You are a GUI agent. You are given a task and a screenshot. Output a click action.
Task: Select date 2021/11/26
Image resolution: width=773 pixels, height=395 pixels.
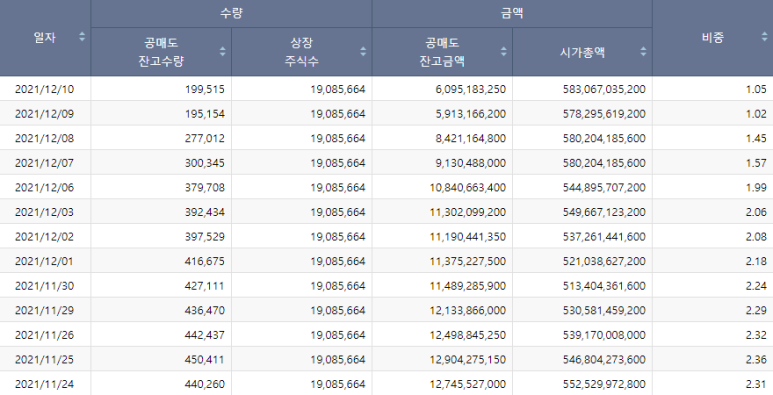point(44,335)
